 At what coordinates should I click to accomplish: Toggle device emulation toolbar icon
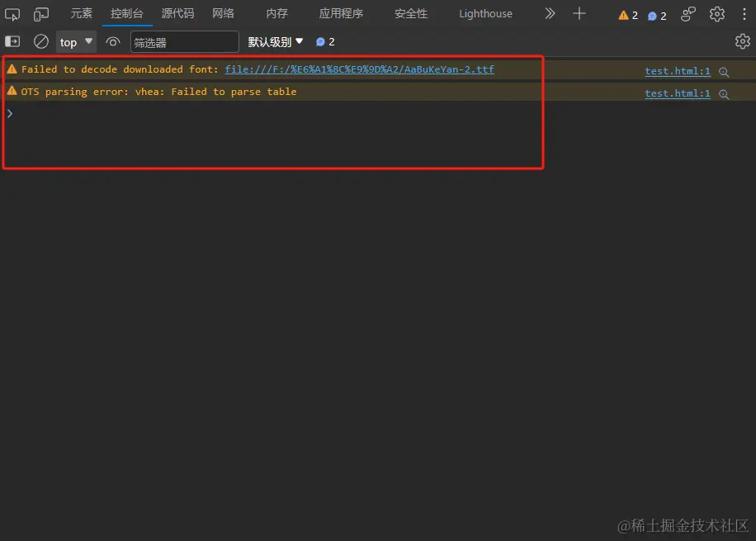click(x=41, y=15)
